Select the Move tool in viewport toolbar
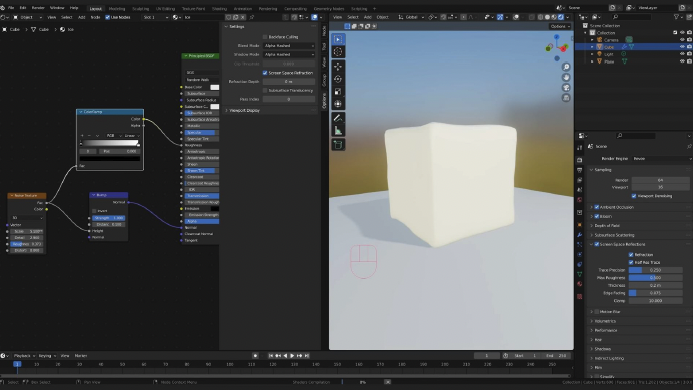 click(338, 67)
